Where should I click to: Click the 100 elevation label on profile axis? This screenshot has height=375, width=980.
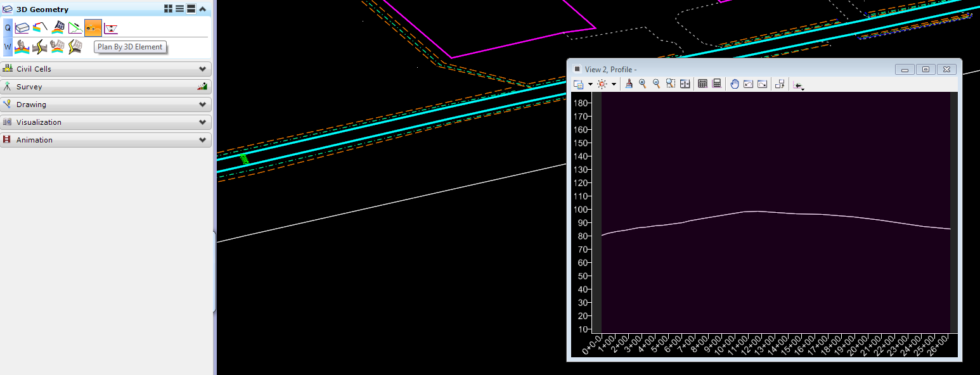pyautogui.click(x=580, y=210)
